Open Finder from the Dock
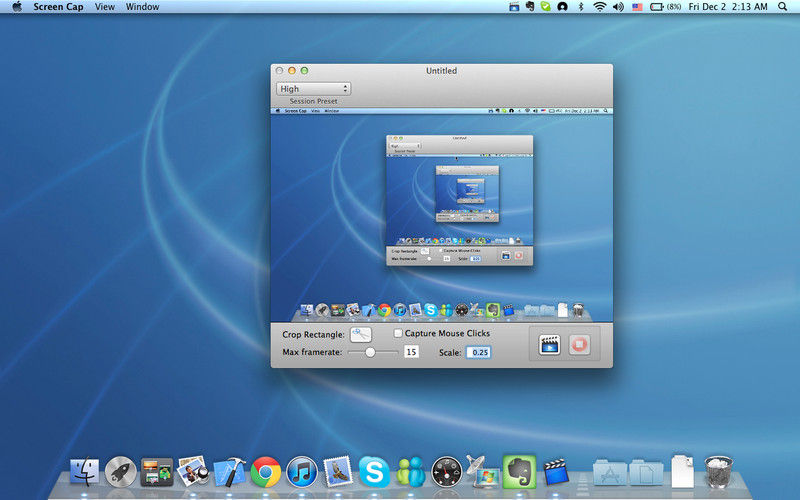The image size is (800, 500). (x=85, y=471)
